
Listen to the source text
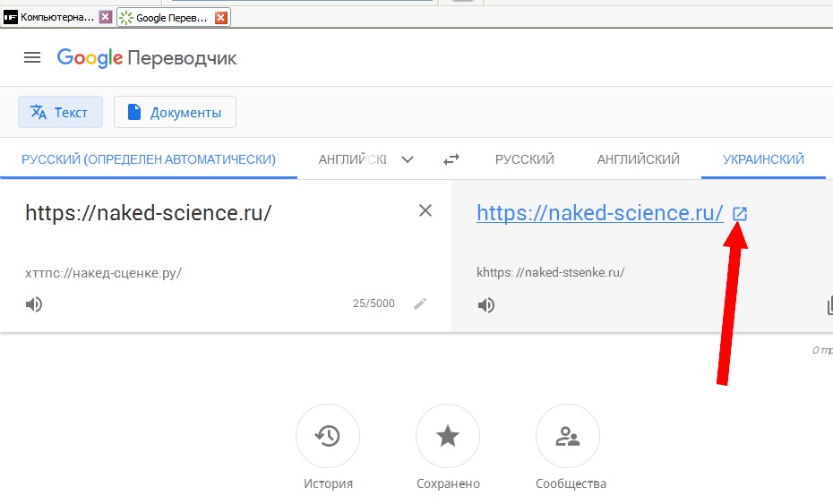[x=34, y=304]
